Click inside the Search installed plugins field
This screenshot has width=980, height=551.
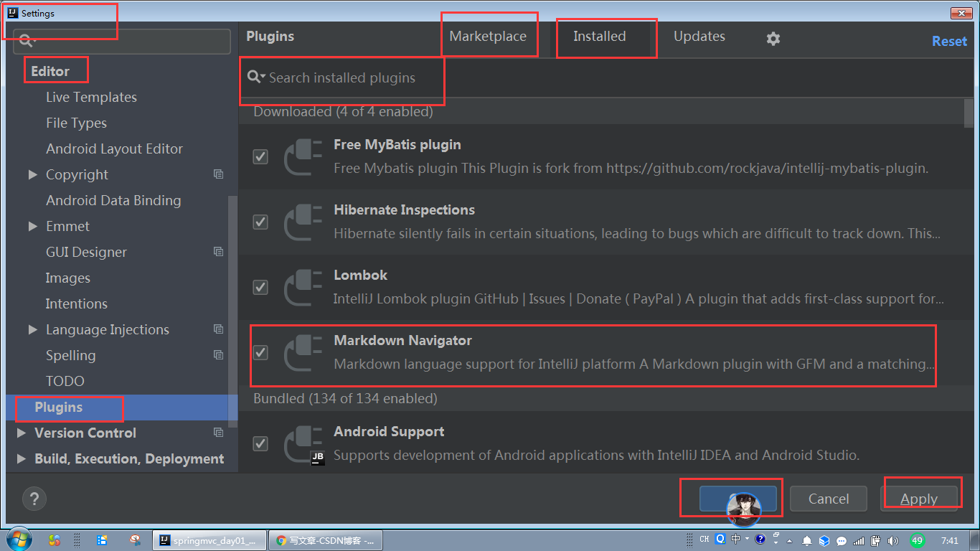click(344, 77)
